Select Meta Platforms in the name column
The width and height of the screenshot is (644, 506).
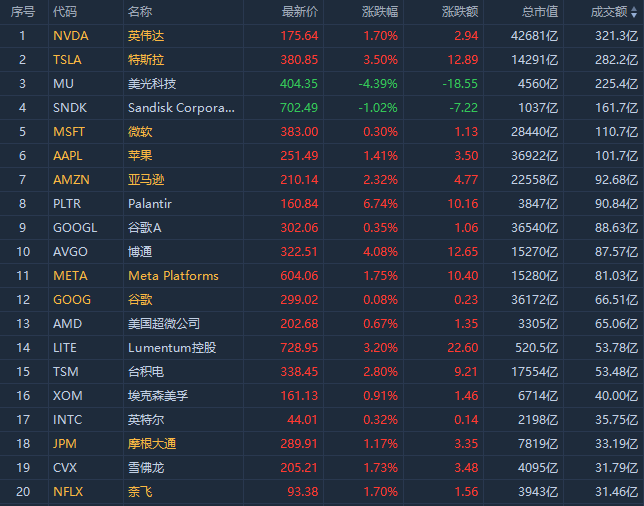click(x=173, y=275)
